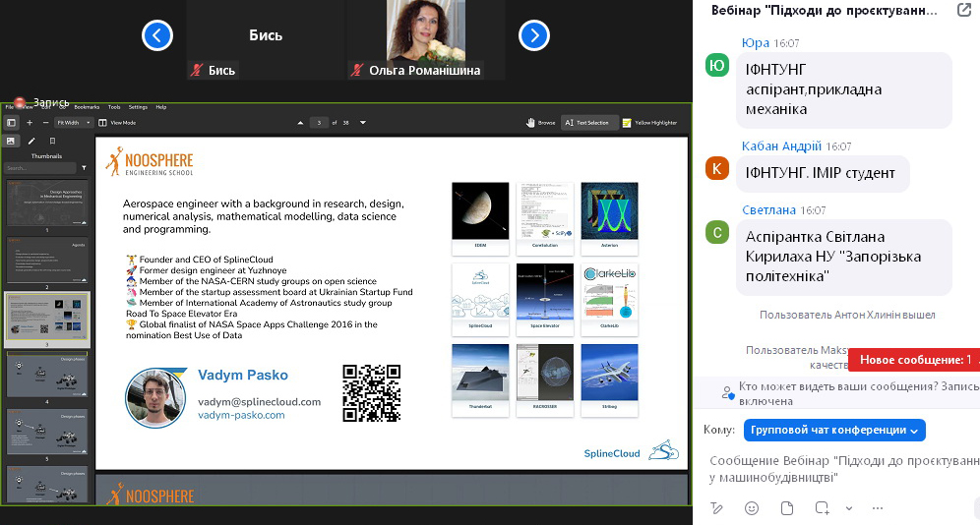Show previous video participants with left arrow
Screen dimensions: 980x525
[x=157, y=36]
